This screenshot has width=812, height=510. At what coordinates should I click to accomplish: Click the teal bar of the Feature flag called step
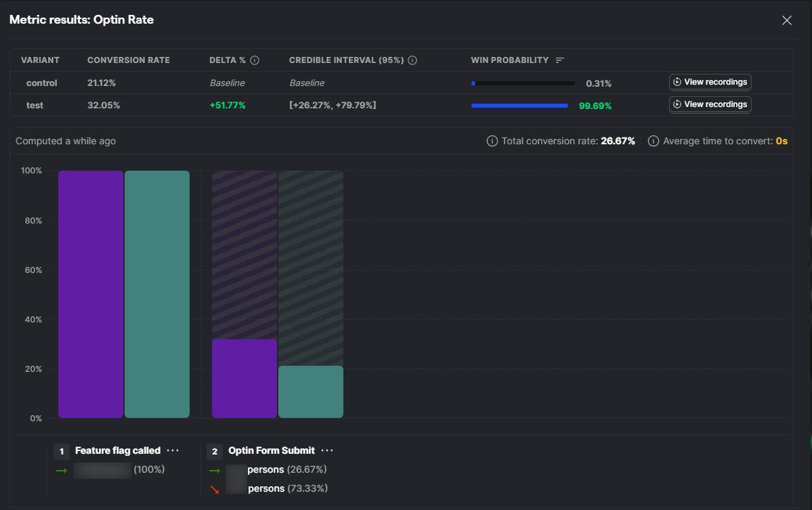point(157,294)
